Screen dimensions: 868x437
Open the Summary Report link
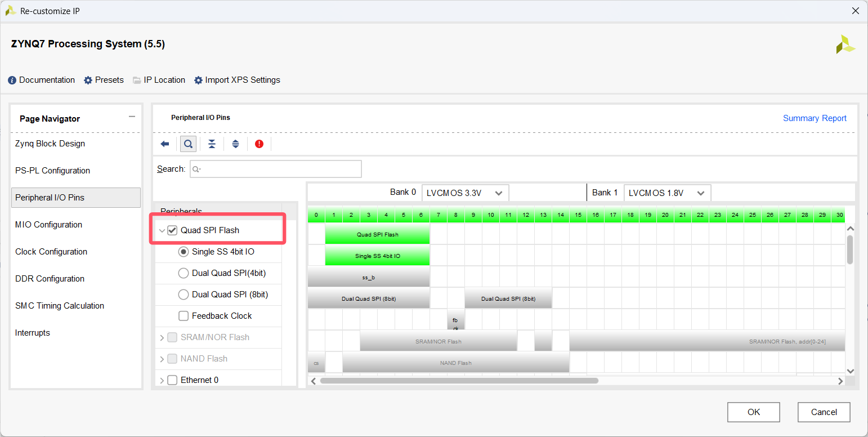coord(815,118)
